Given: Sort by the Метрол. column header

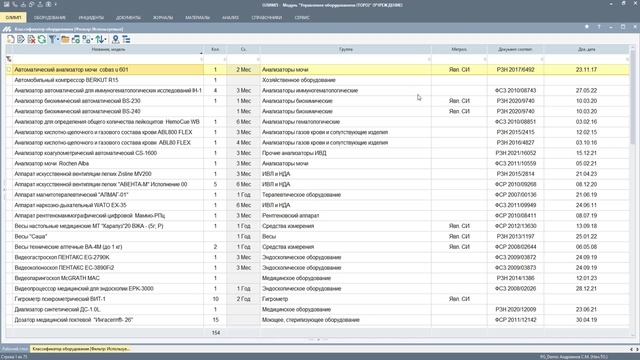Looking at the screenshot, I should coord(459,49).
